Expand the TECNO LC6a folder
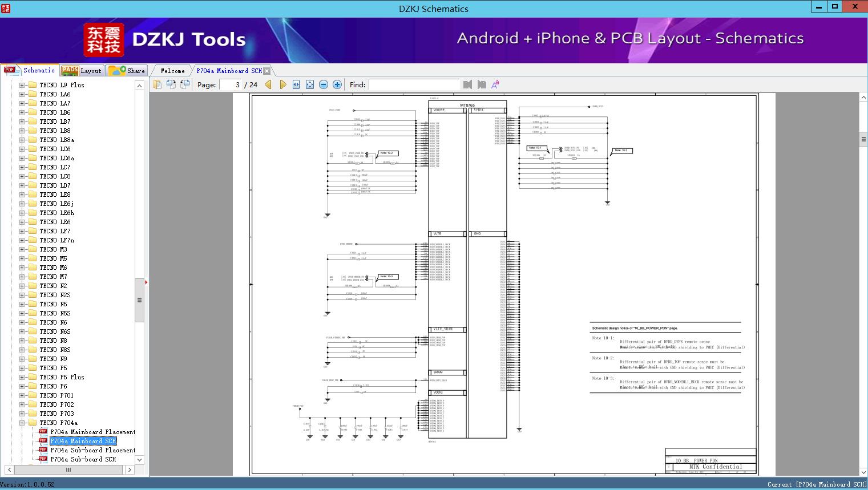Image resolution: width=868 pixels, height=490 pixels. pos(22,158)
